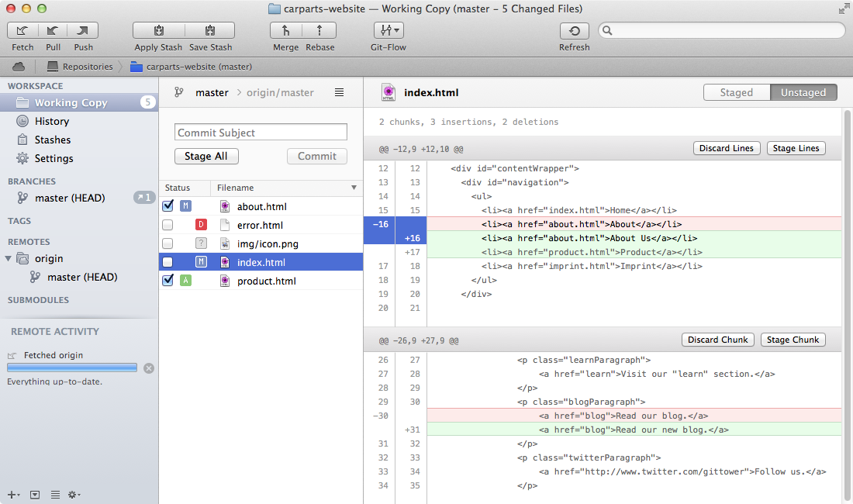Screen dimensions: 853x504
Task: Select added line +16 in diff
Action: (603, 238)
